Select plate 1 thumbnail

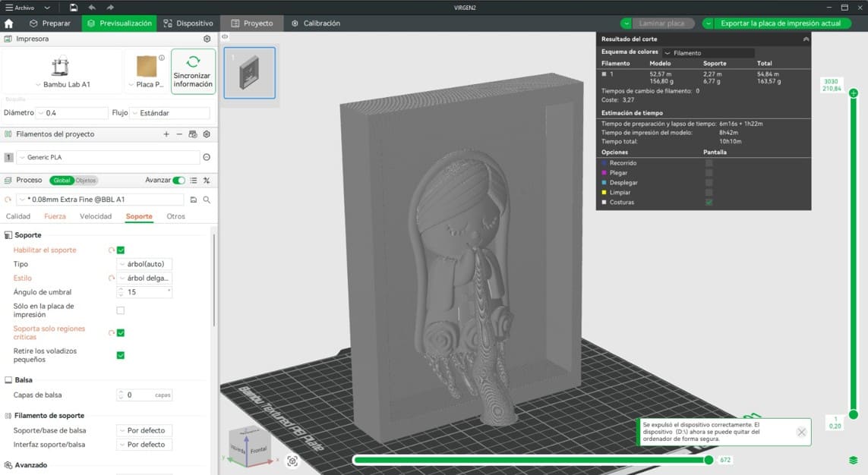pyautogui.click(x=250, y=72)
